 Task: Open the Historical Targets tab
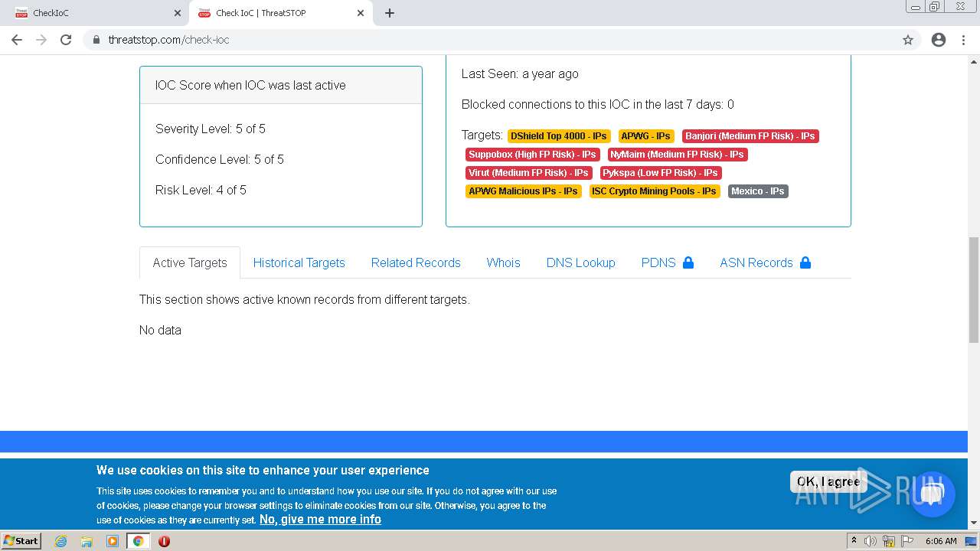coord(299,262)
